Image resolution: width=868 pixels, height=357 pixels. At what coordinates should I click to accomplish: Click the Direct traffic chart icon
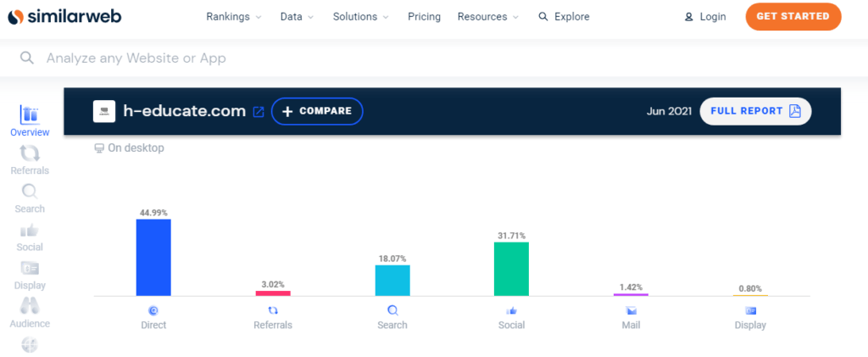[x=153, y=310]
